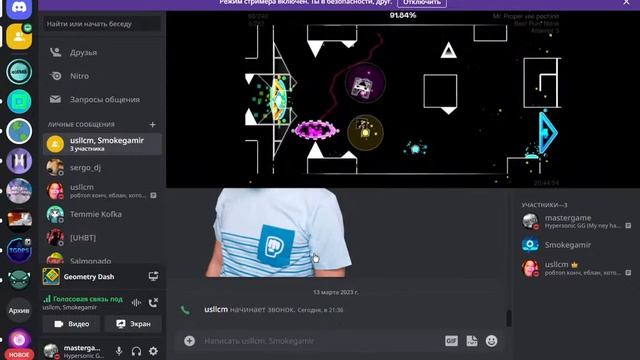
Task: Select member mastergame in participants list
Action: pyautogui.click(x=576, y=221)
